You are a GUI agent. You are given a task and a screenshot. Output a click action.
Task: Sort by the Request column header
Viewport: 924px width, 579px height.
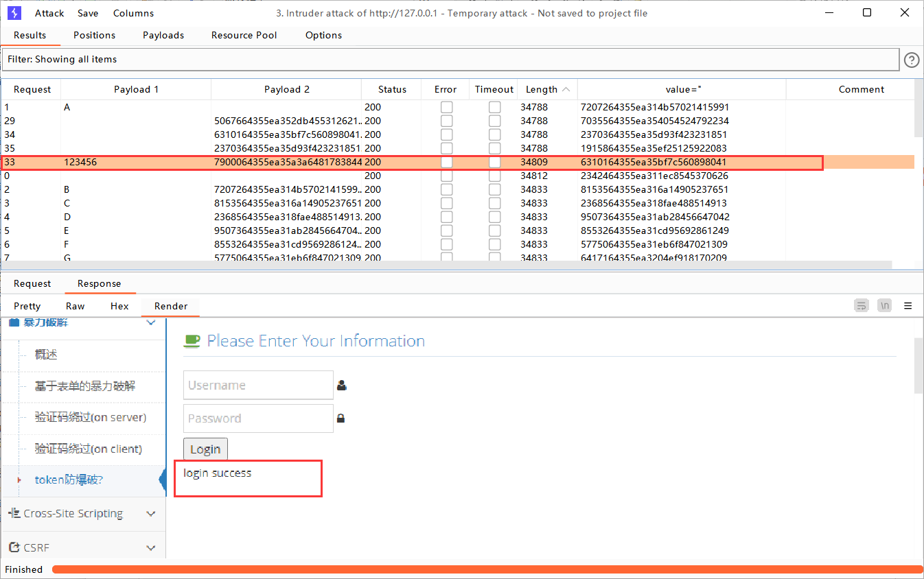click(x=32, y=89)
